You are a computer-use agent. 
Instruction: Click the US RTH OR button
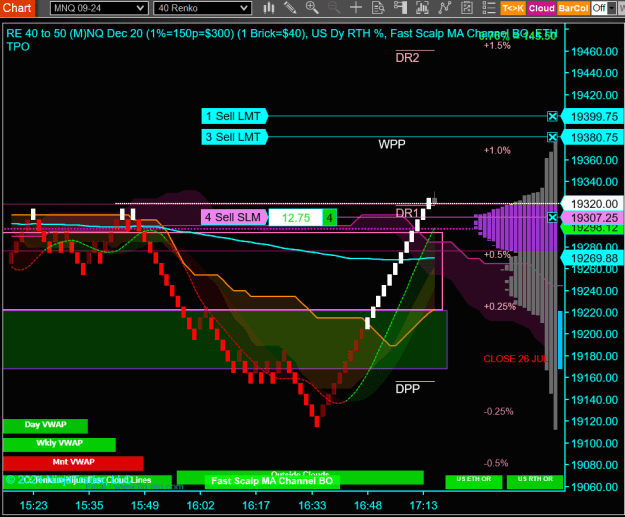(x=535, y=481)
